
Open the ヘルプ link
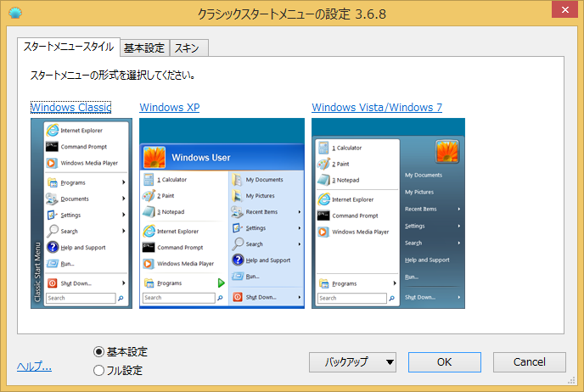click(34, 367)
